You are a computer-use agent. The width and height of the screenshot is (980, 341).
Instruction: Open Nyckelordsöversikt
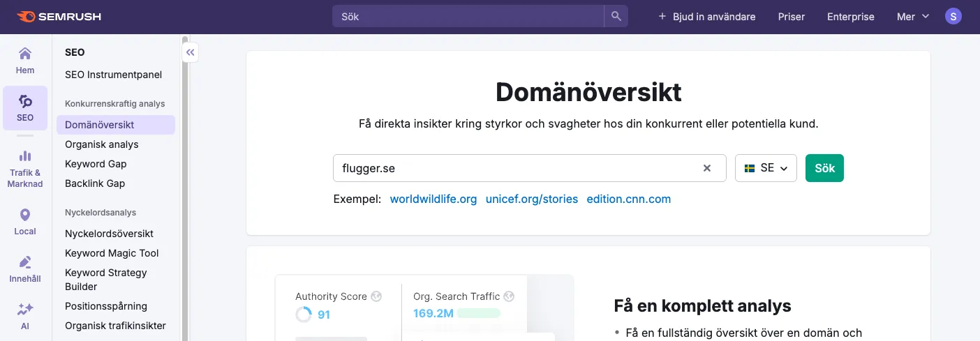tap(109, 234)
